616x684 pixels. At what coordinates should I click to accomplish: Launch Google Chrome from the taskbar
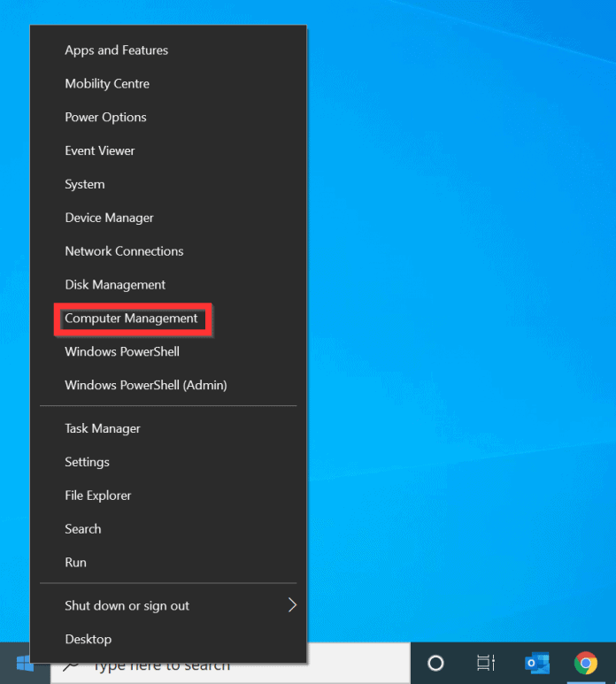click(x=585, y=663)
